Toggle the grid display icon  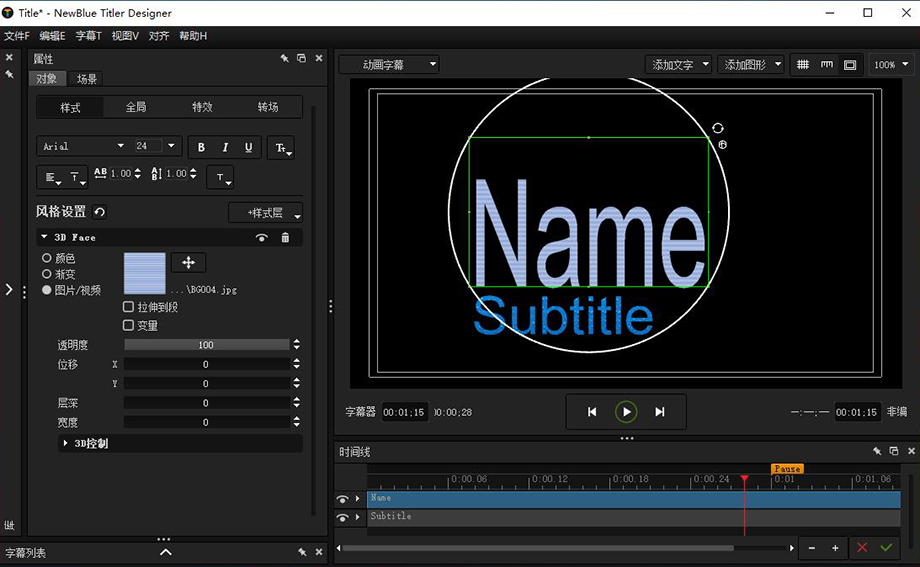[802, 65]
